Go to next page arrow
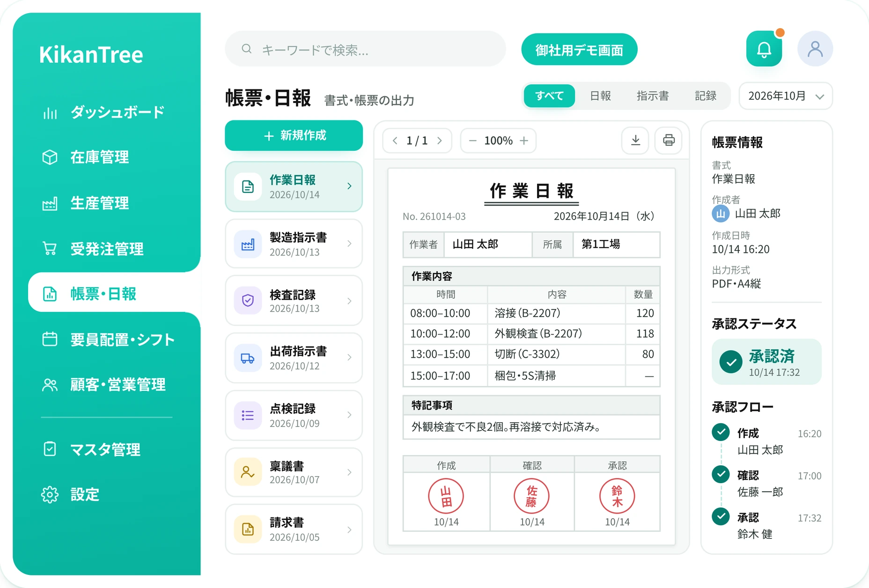 [x=439, y=140]
